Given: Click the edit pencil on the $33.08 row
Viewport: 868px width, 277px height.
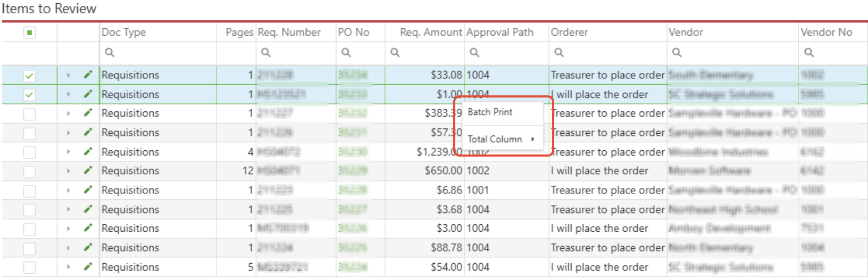Looking at the screenshot, I should click(x=88, y=75).
